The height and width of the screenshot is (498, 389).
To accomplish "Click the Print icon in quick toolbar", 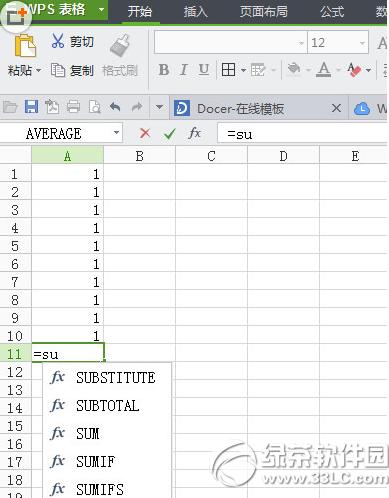I will (73, 107).
